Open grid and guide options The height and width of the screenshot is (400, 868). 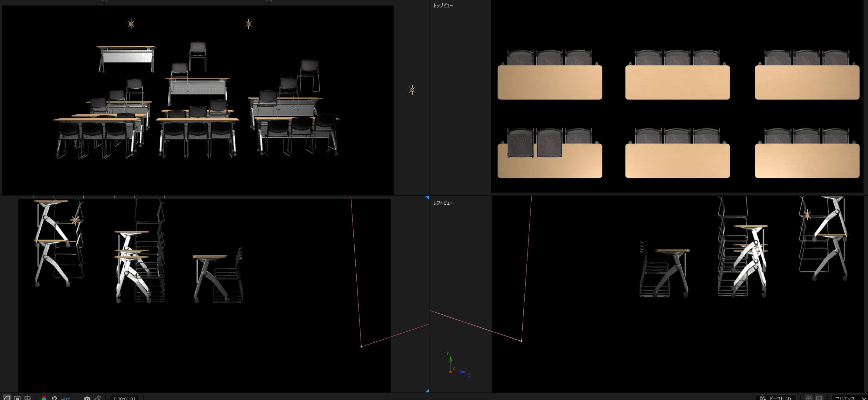click(28, 398)
